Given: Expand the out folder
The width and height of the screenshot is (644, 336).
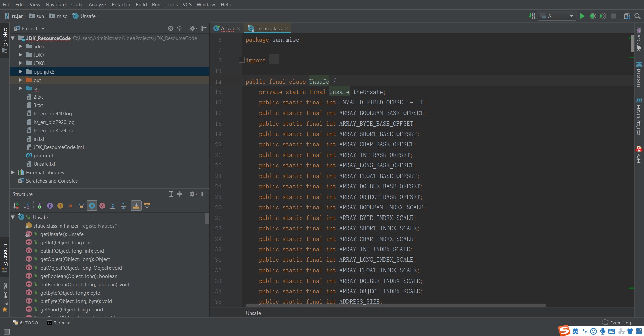Looking at the screenshot, I should (20, 80).
